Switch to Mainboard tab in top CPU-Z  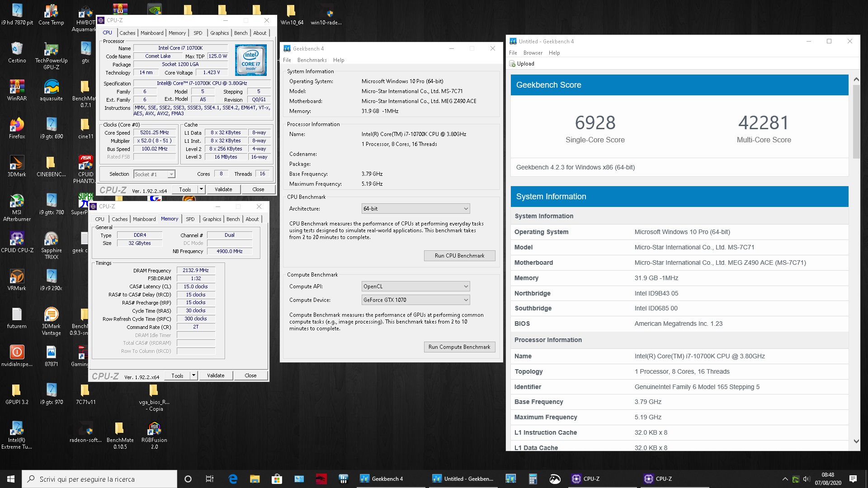click(152, 33)
